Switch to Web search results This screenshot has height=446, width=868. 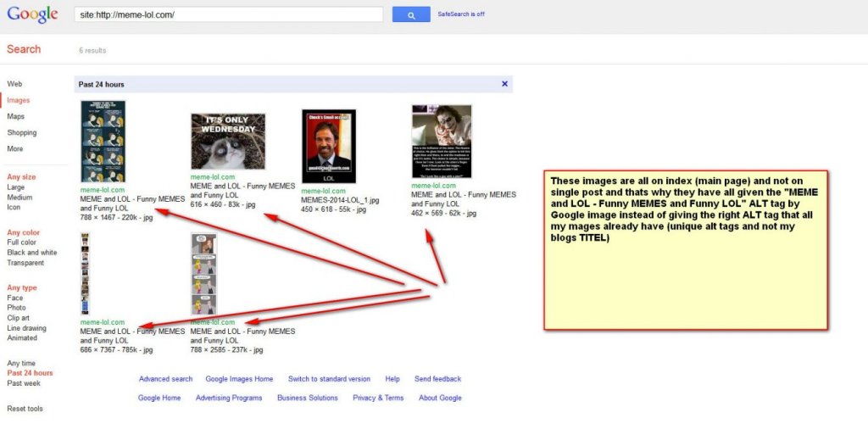15,84
